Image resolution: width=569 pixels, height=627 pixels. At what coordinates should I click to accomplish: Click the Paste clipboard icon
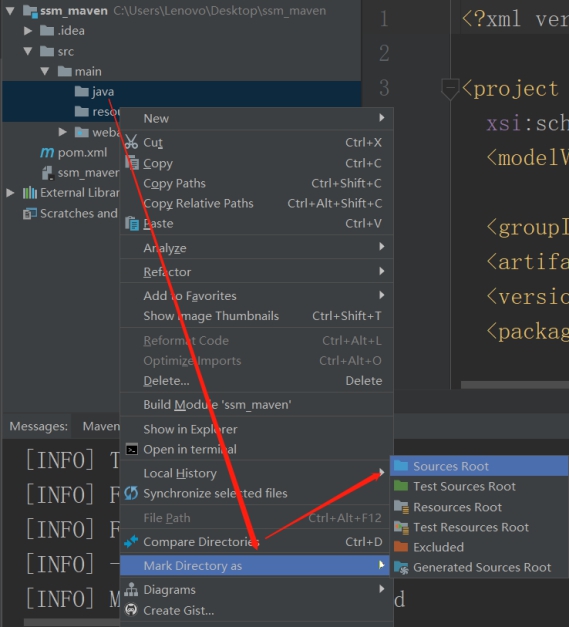point(132,223)
